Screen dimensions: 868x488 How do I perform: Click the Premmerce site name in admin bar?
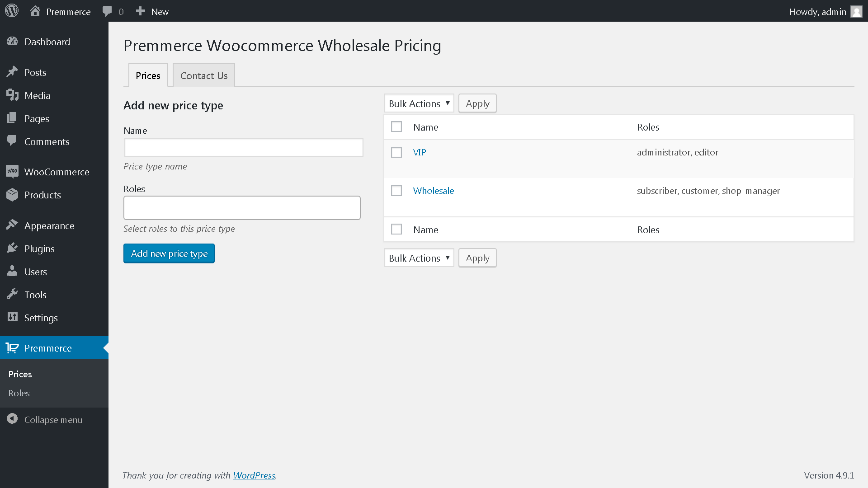[68, 12]
